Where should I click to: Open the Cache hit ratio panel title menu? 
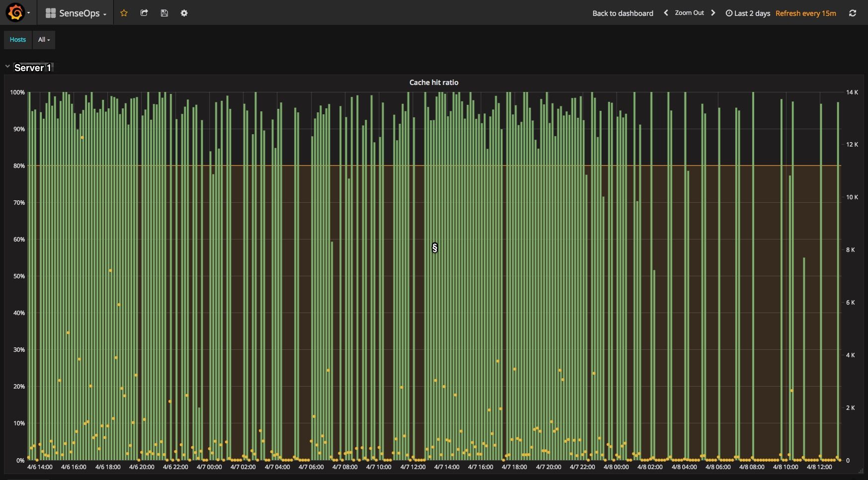(434, 82)
